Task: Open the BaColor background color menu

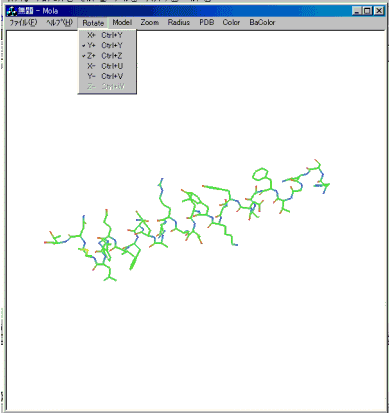Action: point(262,22)
